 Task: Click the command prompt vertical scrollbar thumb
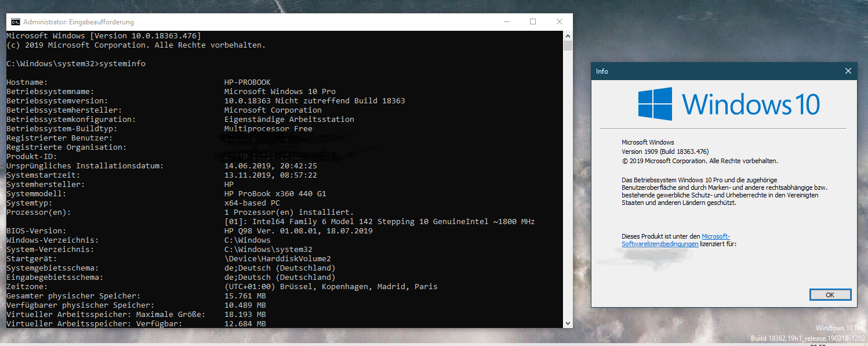568,46
